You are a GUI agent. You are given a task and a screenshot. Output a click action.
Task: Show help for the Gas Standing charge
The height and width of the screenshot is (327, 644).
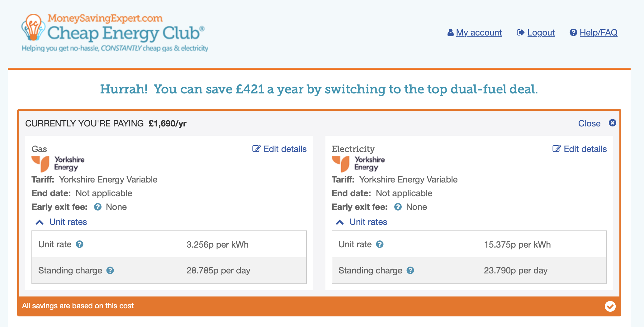tap(110, 270)
